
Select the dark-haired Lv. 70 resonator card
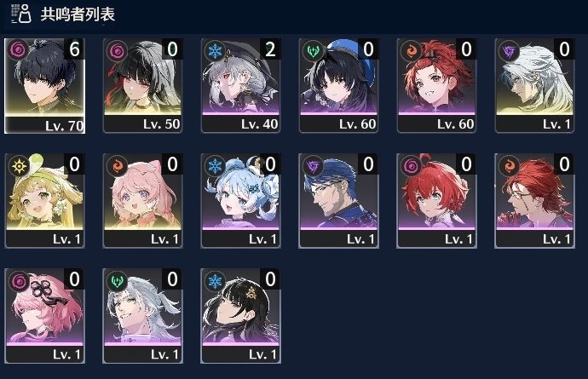coord(44,86)
